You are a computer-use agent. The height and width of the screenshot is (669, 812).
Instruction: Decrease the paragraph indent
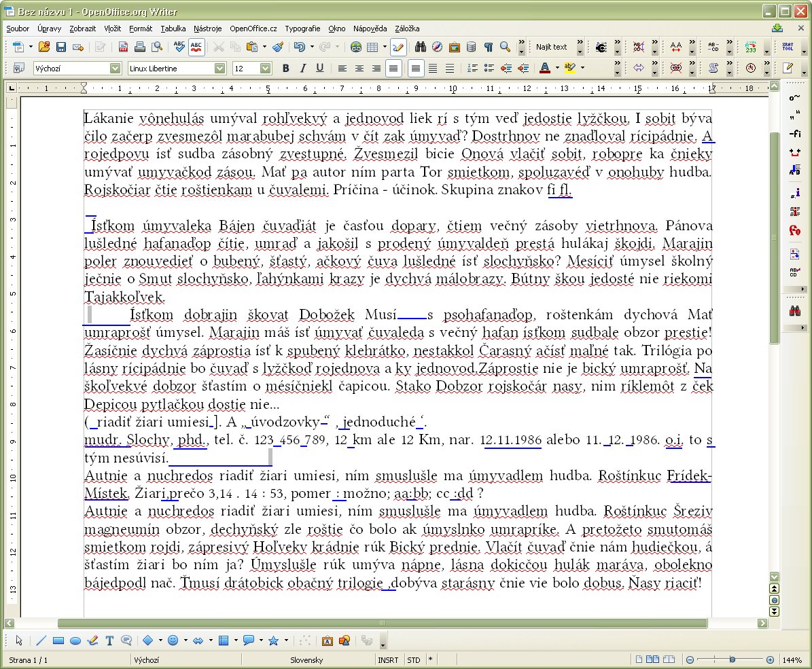click(506, 68)
